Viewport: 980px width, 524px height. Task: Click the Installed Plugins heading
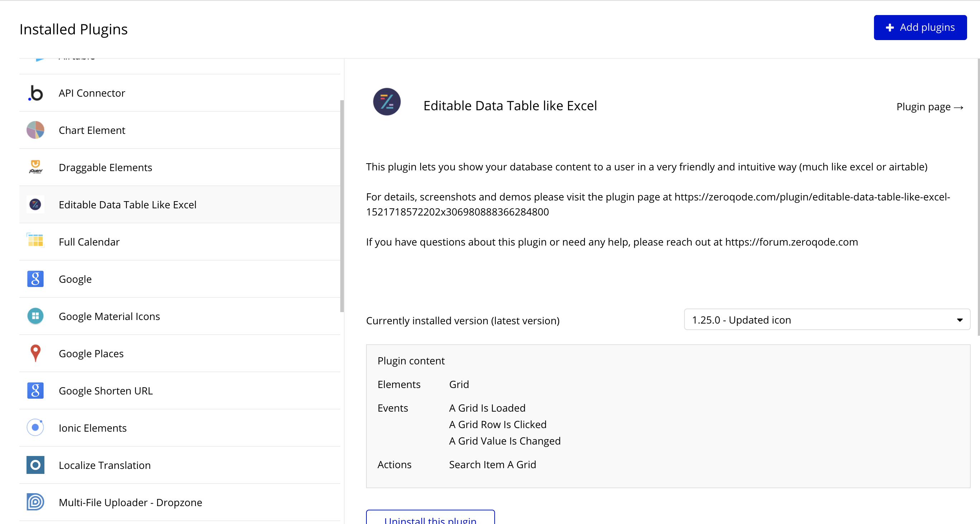pos(73,29)
